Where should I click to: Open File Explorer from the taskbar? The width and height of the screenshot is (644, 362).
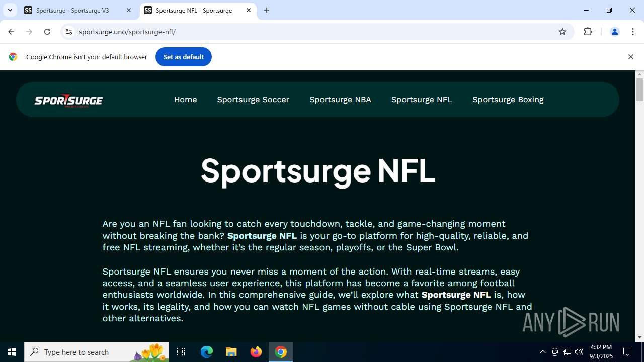(x=231, y=352)
